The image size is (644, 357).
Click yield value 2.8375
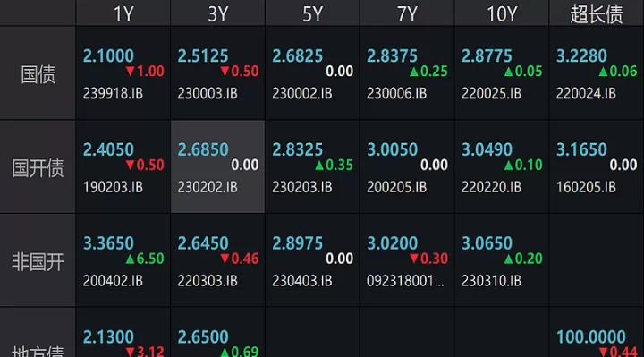point(393,55)
